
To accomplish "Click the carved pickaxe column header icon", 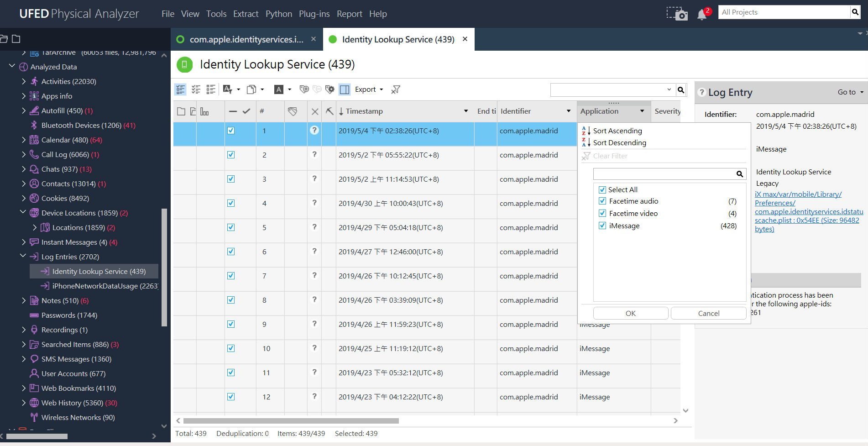I will point(329,111).
